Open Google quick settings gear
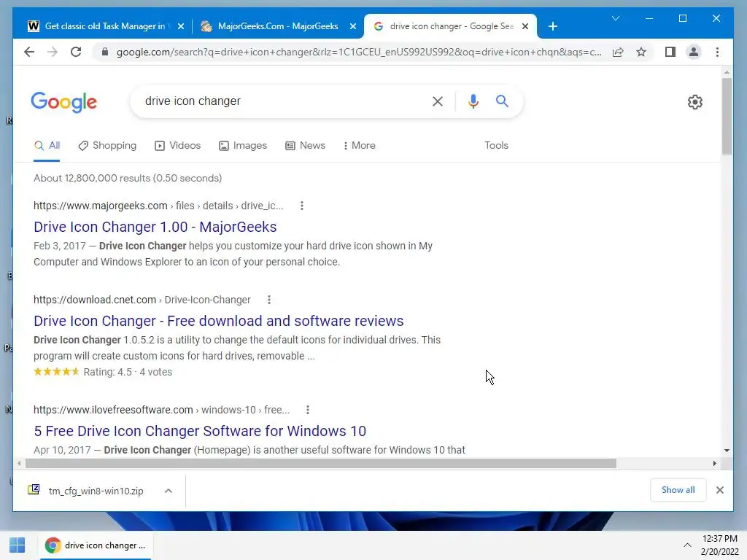Screen dimensions: 747x560 (695, 102)
